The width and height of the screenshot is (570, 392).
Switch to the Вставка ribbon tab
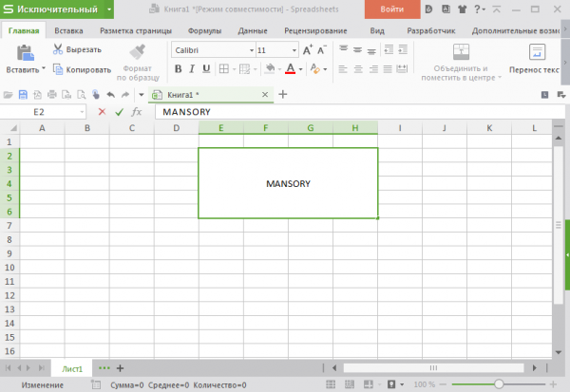[x=68, y=30]
